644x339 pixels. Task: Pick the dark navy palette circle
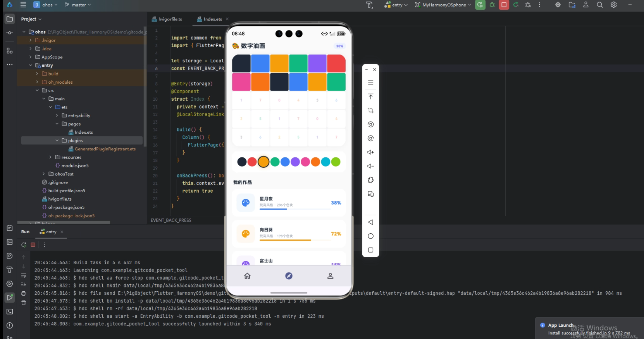242,162
